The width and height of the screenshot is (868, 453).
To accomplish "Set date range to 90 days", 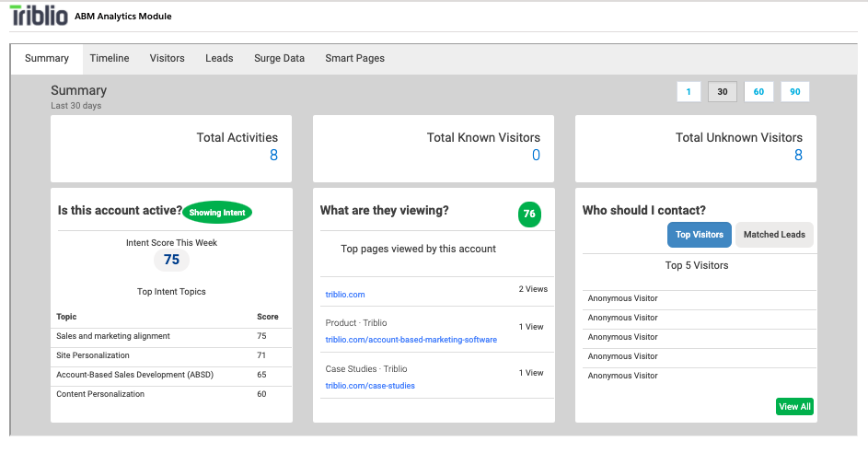I will click(795, 92).
